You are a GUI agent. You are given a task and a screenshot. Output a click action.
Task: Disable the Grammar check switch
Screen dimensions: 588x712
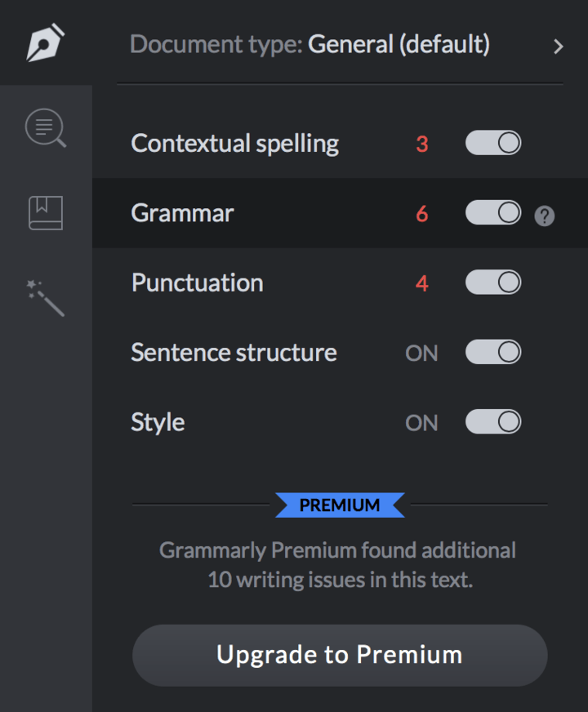coord(493,213)
